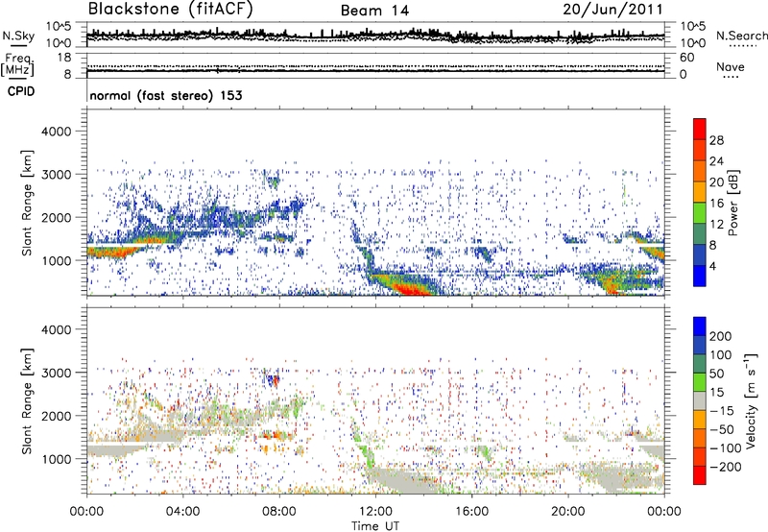Pick the yellow −50 to −15 Velocity segment
Image resolution: width=768 pixels, height=532 pixels.
point(700,420)
